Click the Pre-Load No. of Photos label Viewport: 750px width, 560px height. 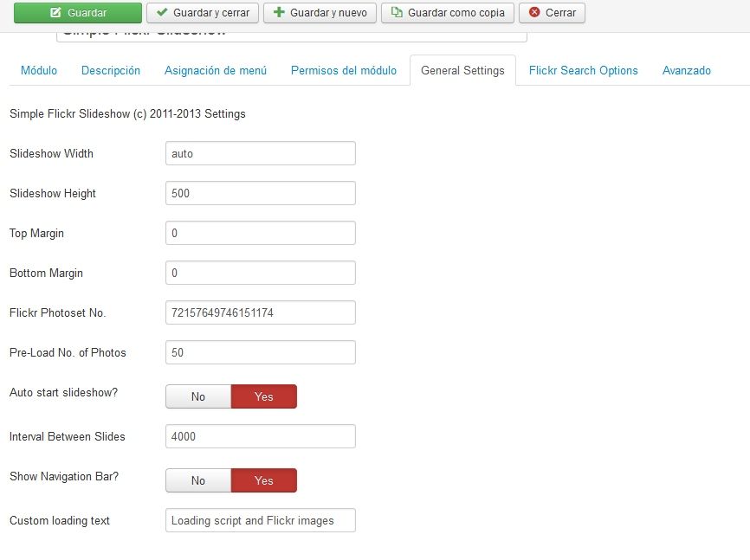[x=68, y=352]
